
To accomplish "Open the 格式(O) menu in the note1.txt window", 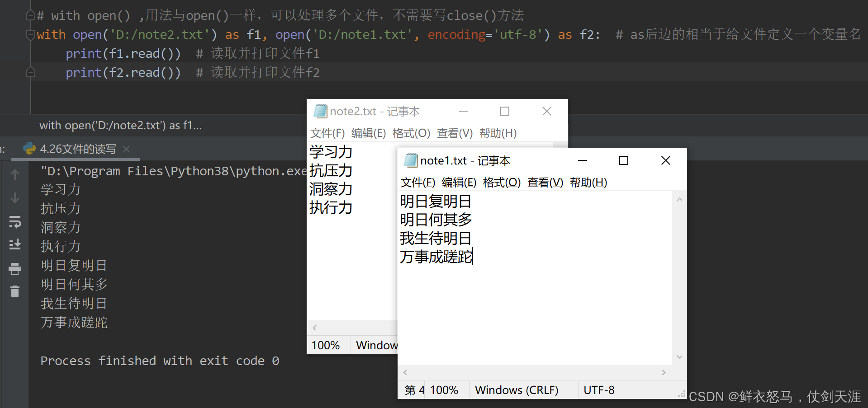I will pyautogui.click(x=502, y=183).
